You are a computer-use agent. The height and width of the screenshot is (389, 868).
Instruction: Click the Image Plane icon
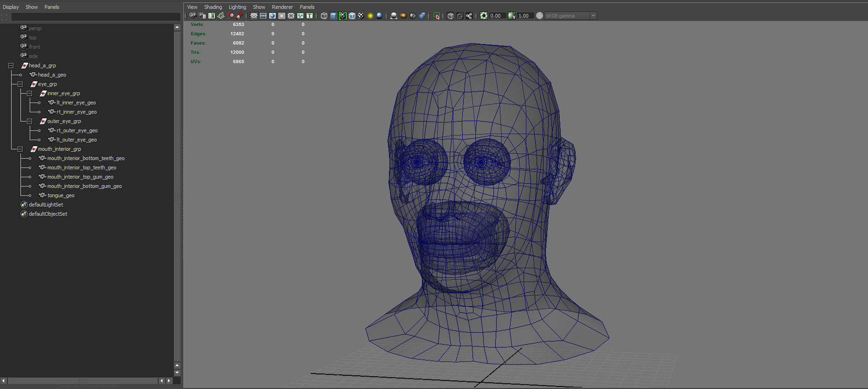pos(221,16)
